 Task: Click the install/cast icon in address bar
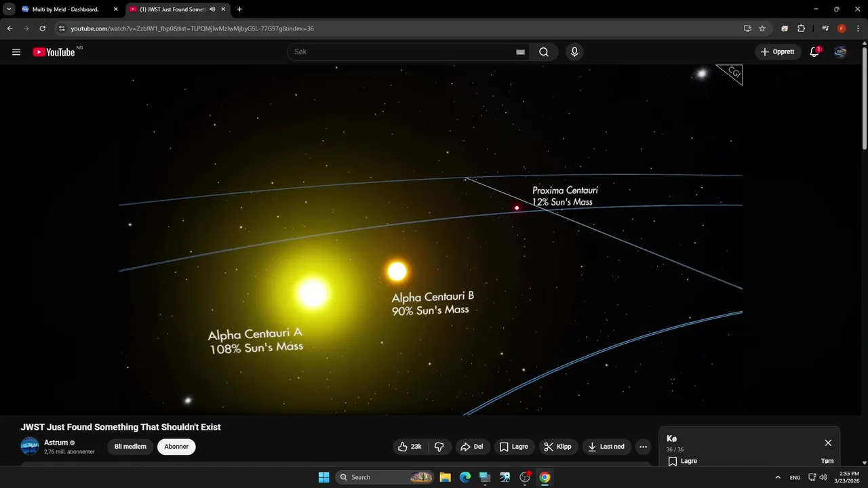747,28
